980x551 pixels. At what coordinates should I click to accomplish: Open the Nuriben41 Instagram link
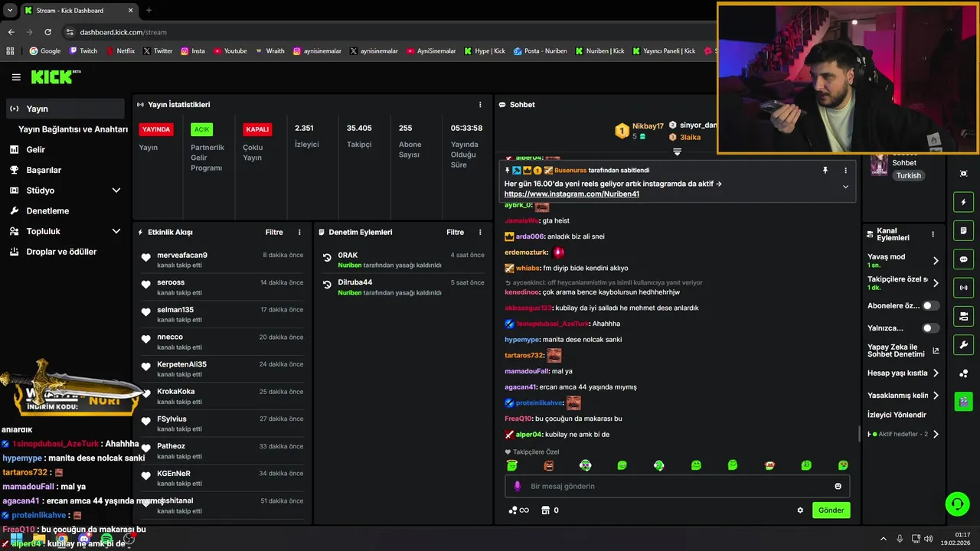pos(572,194)
